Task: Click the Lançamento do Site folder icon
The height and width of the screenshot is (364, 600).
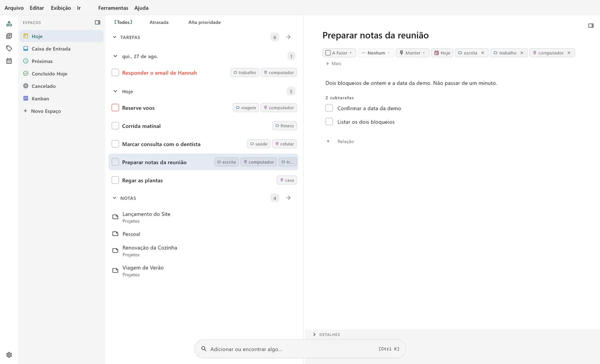Action: (x=115, y=217)
